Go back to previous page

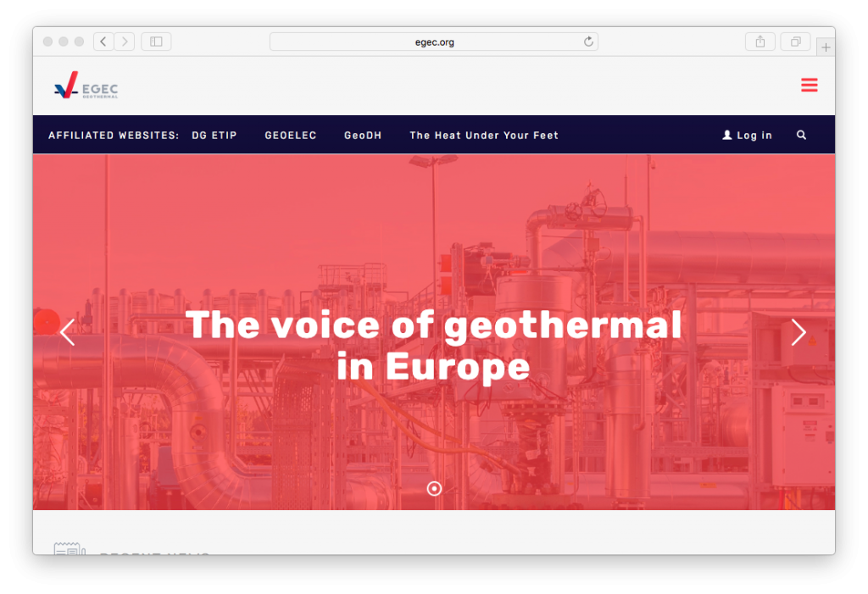[x=103, y=42]
